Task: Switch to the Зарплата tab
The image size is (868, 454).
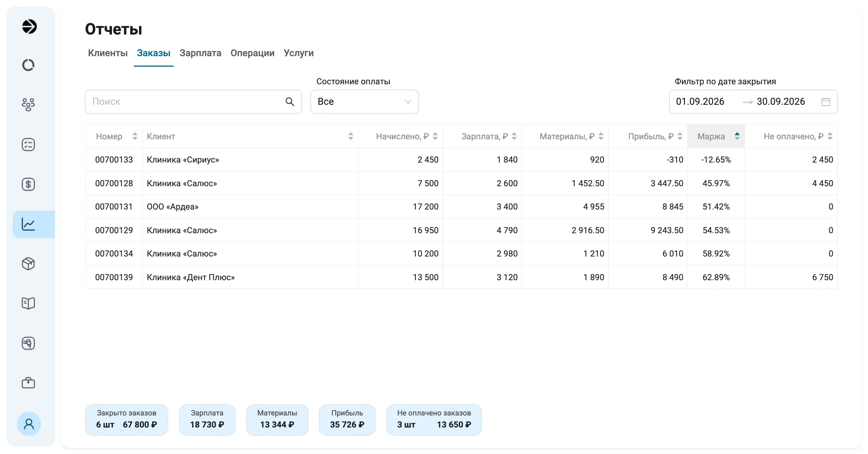Action: click(200, 53)
